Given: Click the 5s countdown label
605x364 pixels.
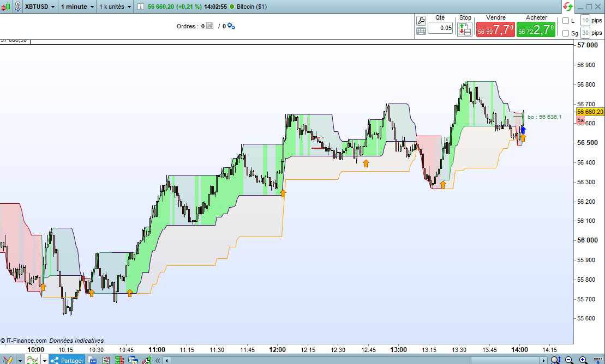Looking at the screenshot, I should tap(580, 120).
